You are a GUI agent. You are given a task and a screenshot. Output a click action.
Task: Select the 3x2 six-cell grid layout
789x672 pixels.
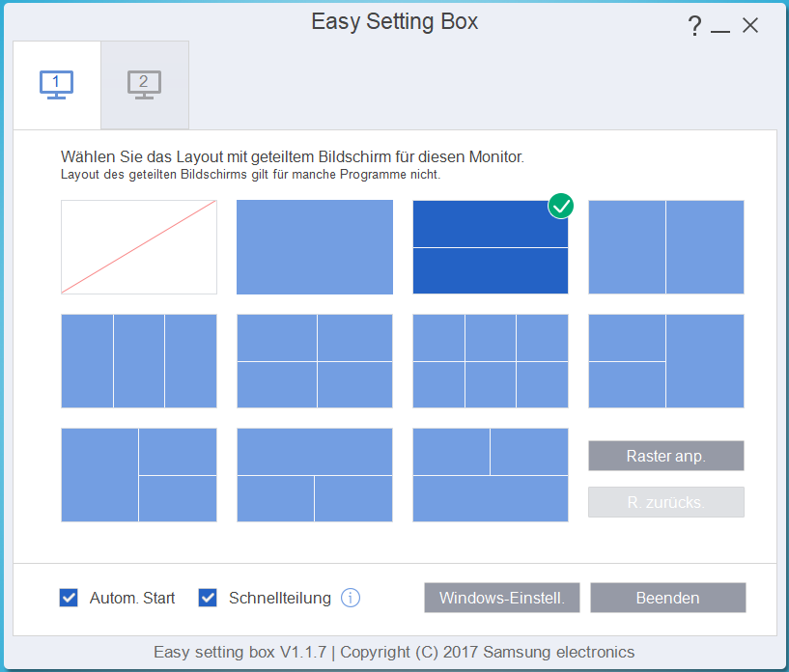coord(490,361)
